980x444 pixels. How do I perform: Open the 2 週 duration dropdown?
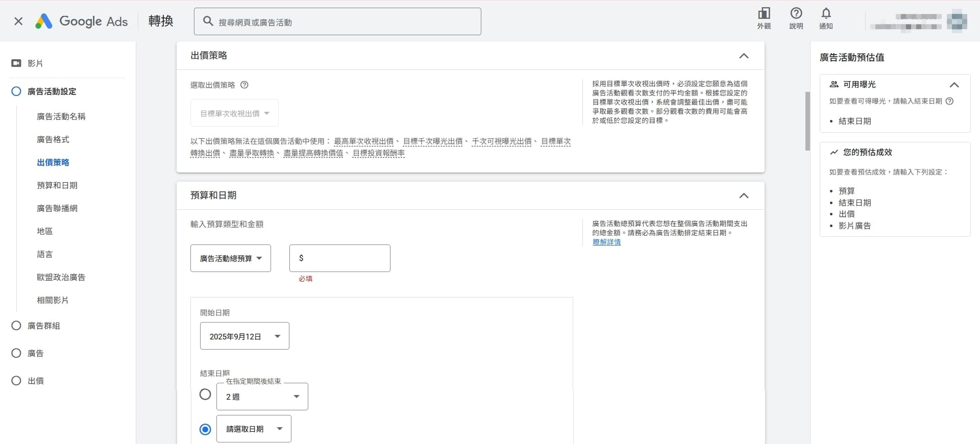262,397
